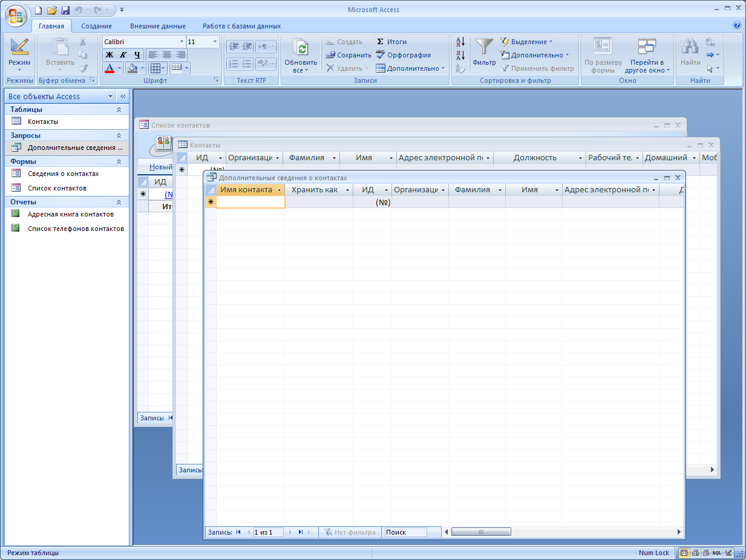Select the Главная ribbon tab
Image resolution: width=746 pixels, height=560 pixels.
click(x=51, y=26)
